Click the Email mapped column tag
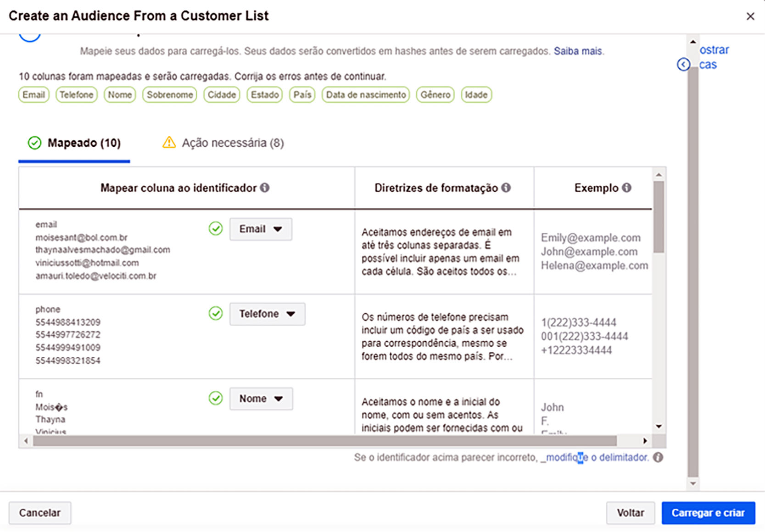This screenshot has width=765, height=532. point(34,94)
